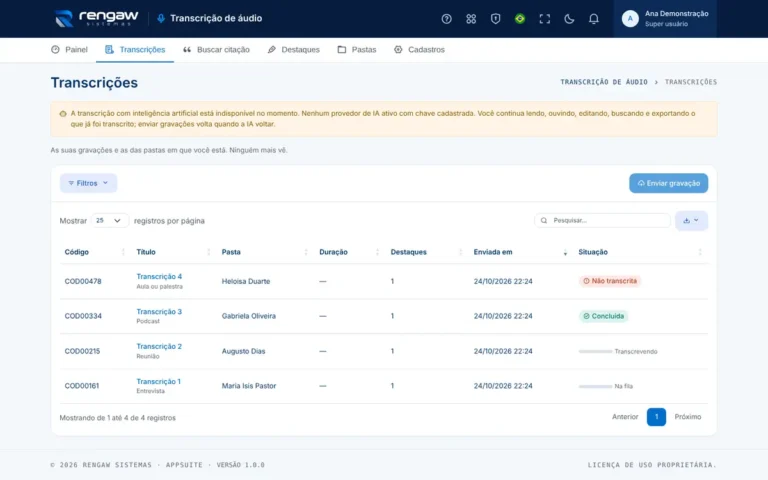Viewport: 768px width, 480px height.
Task: Click the Próximo pagination button
Action: click(x=688, y=417)
